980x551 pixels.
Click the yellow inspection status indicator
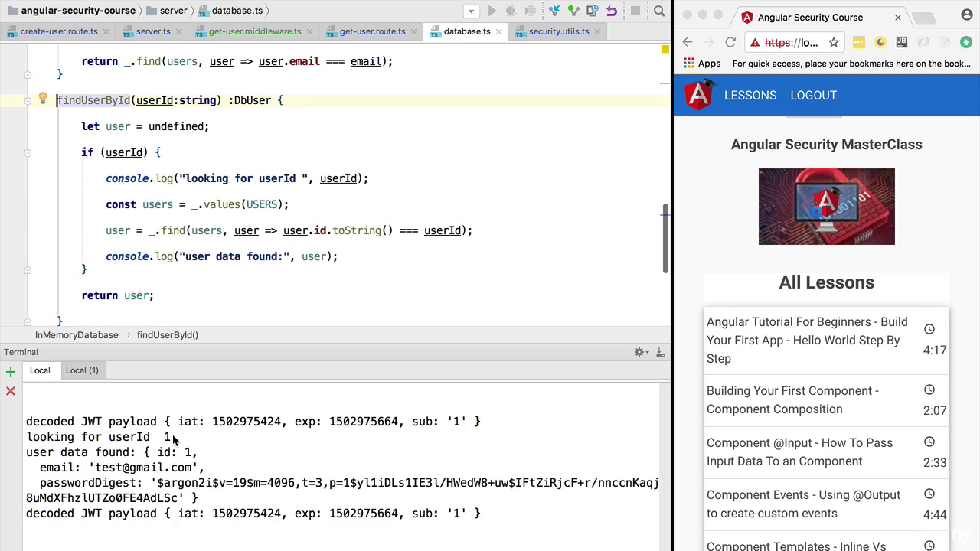click(x=665, y=49)
